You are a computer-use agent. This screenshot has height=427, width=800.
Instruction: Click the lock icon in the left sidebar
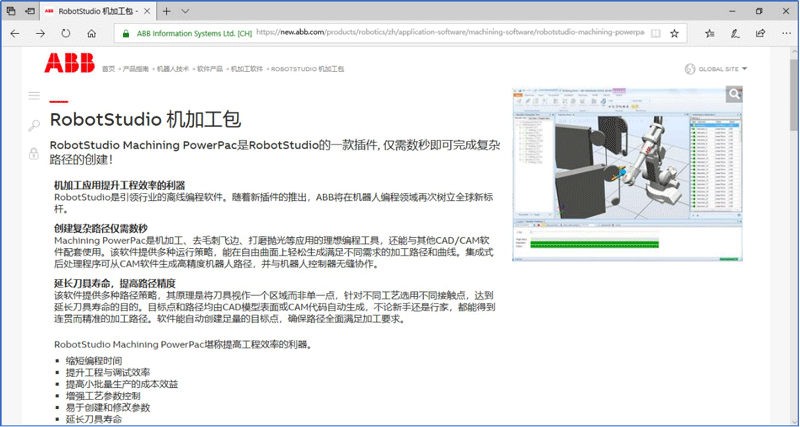(34, 155)
